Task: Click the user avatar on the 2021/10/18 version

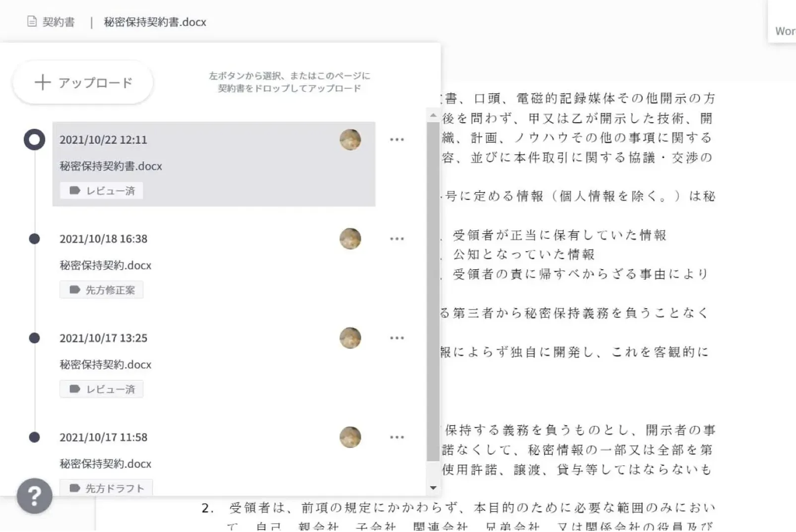Action: point(350,239)
